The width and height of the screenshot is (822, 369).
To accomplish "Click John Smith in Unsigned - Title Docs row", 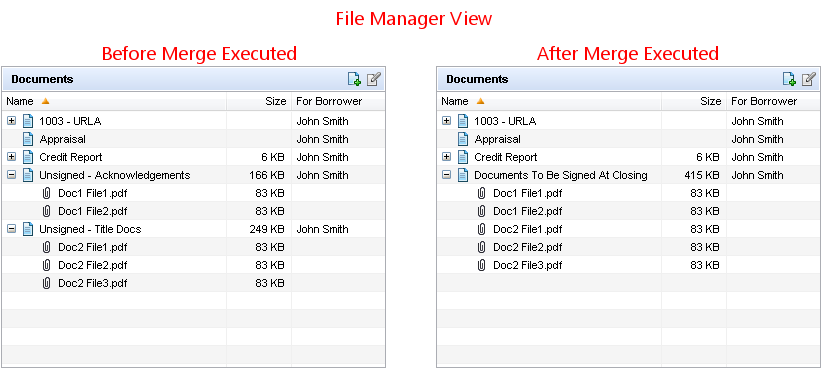I will pyautogui.click(x=322, y=229).
